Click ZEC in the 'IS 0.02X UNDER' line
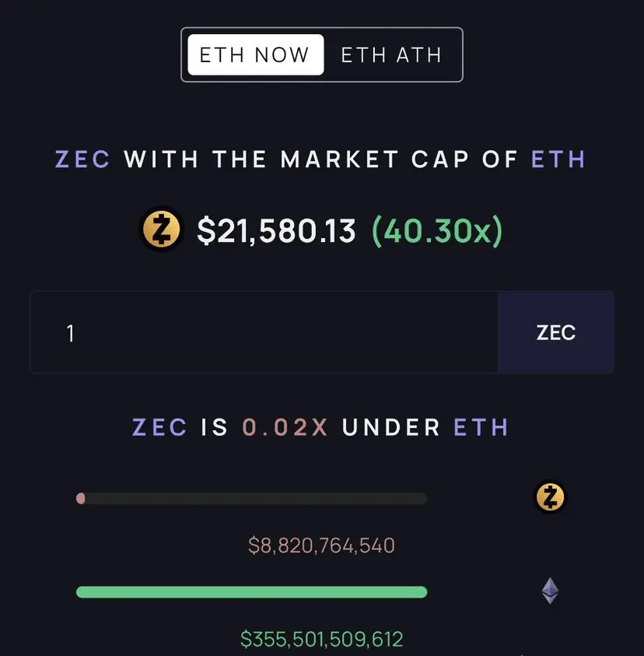 coord(159,427)
